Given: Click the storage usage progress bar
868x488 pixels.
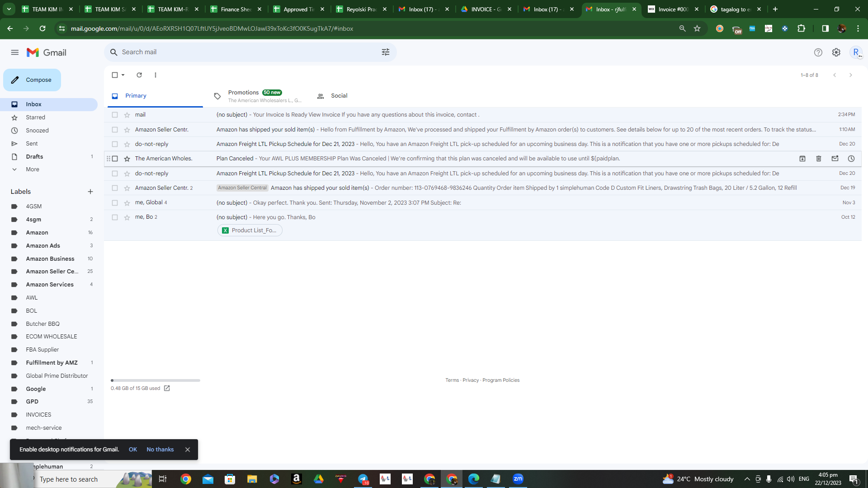Looking at the screenshot, I should tap(156, 380).
